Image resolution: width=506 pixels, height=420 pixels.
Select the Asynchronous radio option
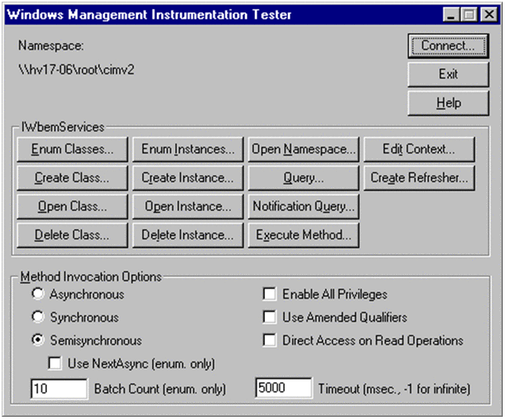pos(36,295)
